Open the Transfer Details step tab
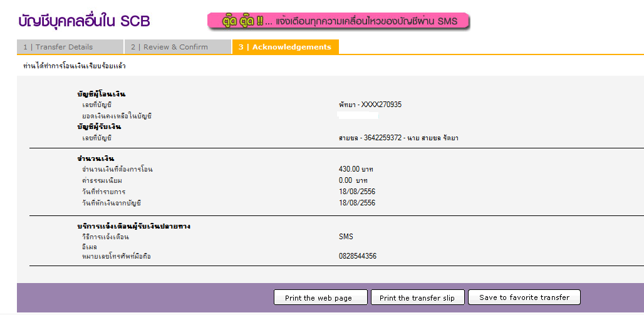The width and height of the screenshot is (644, 325). click(70, 47)
